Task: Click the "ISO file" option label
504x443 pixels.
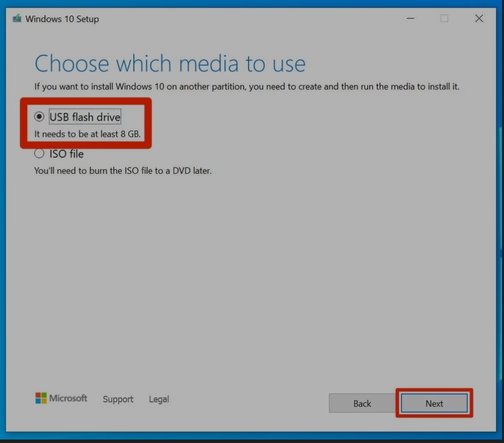Action: tap(66, 154)
